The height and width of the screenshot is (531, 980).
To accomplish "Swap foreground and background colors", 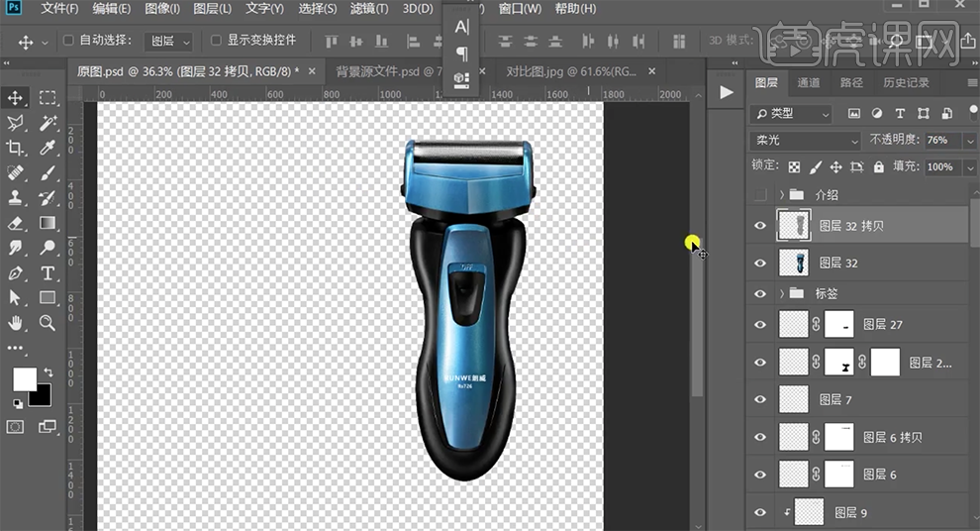I will (x=49, y=372).
